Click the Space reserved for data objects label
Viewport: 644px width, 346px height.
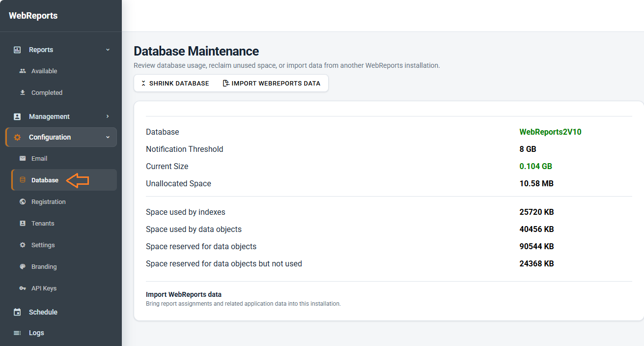pos(201,246)
